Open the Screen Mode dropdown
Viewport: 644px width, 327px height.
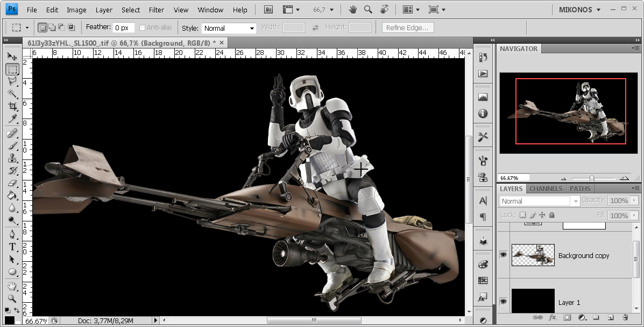pyautogui.click(x=437, y=10)
